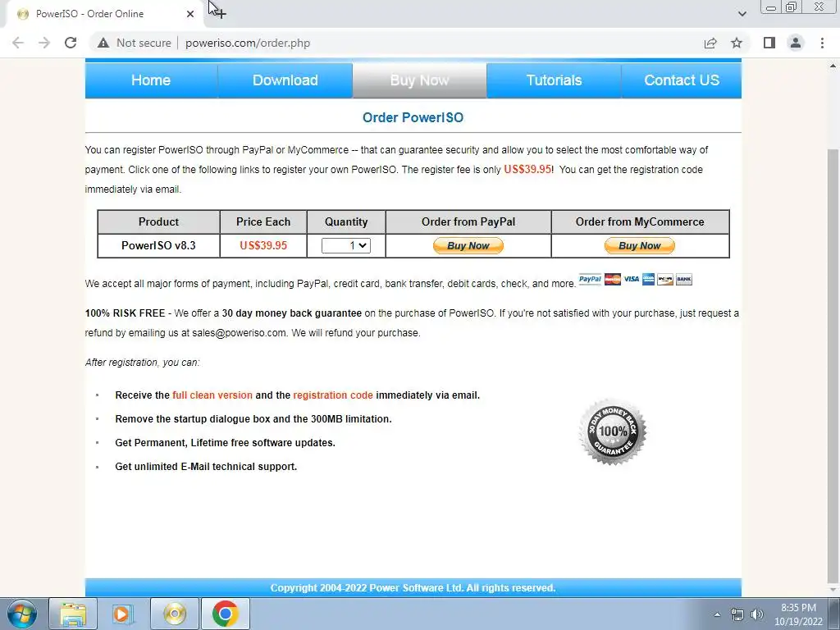Open the PowerISO disc taskbar icon

[x=175, y=614]
